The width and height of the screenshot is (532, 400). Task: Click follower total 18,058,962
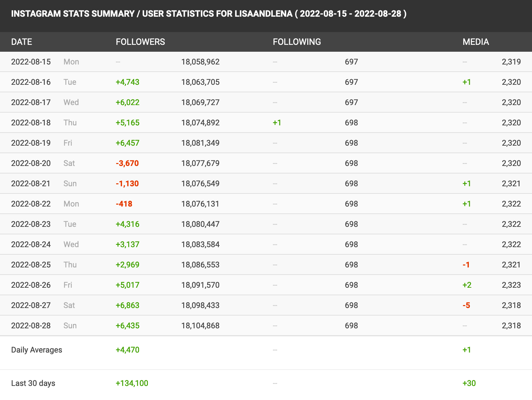(x=201, y=62)
